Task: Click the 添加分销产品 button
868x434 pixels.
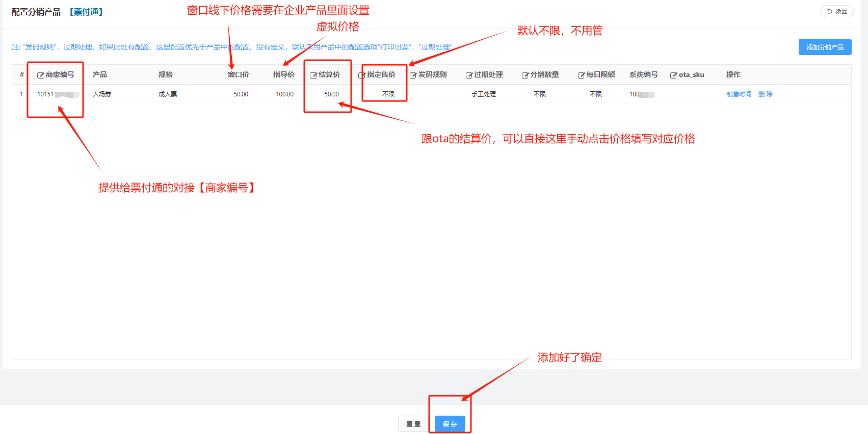Action: [825, 47]
